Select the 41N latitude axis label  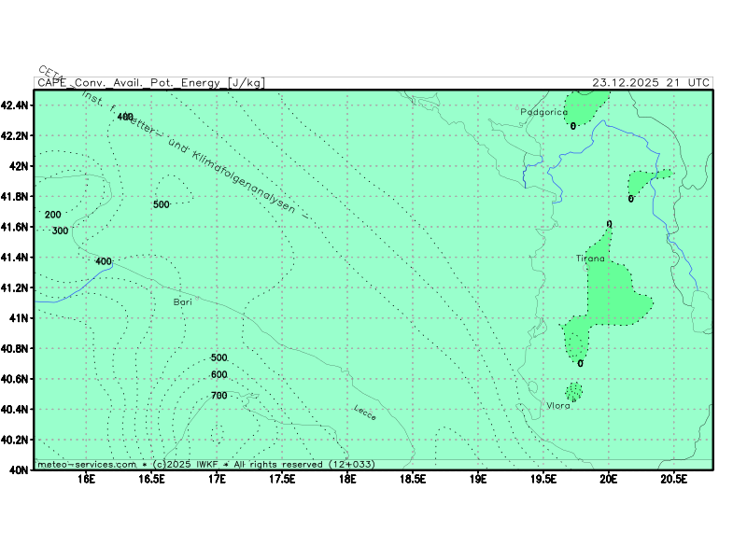[x=20, y=318]
